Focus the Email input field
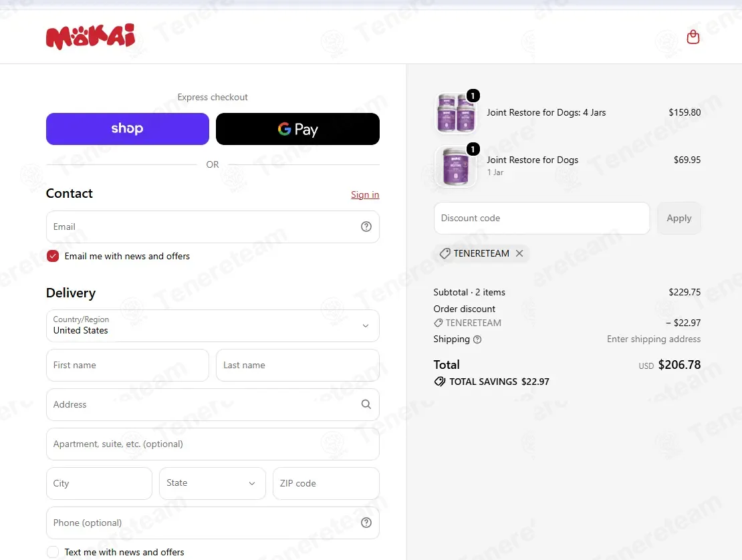Viewport: 742px width, 560px height. click(213, 227)
